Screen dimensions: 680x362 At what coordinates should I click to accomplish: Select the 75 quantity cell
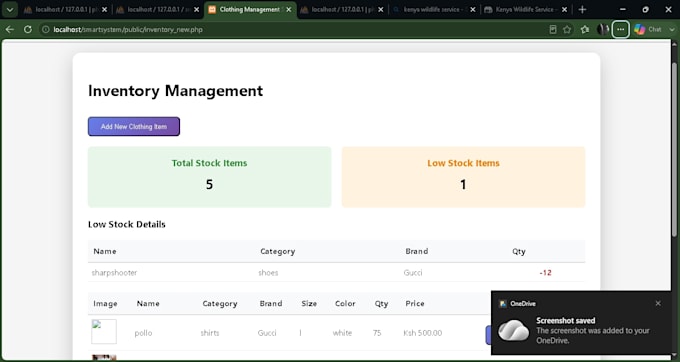377,333
